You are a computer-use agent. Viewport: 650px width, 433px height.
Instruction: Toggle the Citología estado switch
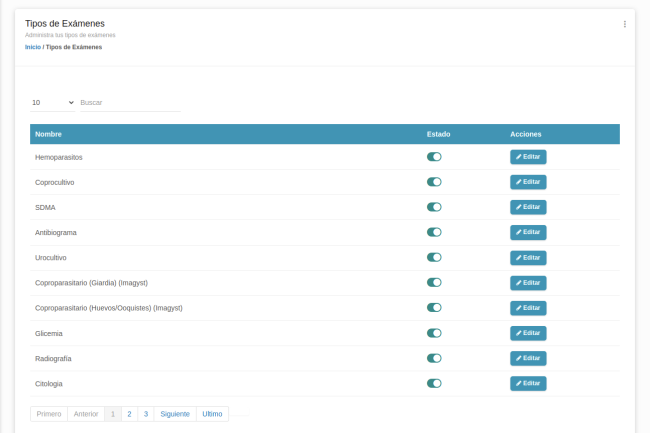point(434,383)
